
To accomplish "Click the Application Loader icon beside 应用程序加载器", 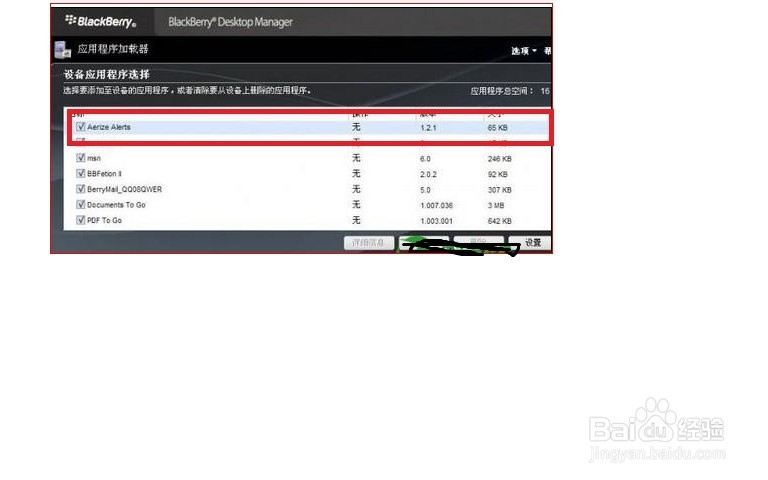I will pyautogui.click(x=62, y=49).
